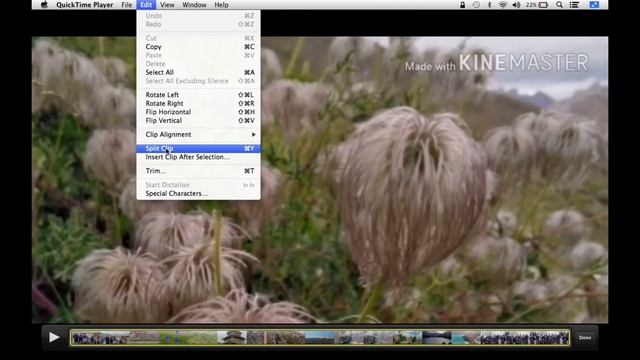Open the File menu

pyautogui.click(x=127, y=5)
